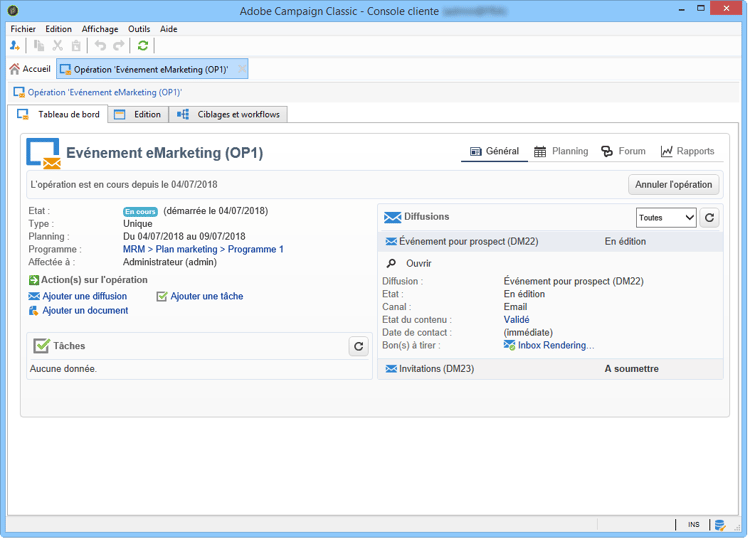Screen dimensions: 750x544
Task: Click the Validé content status link
Action: click(517, 320)
